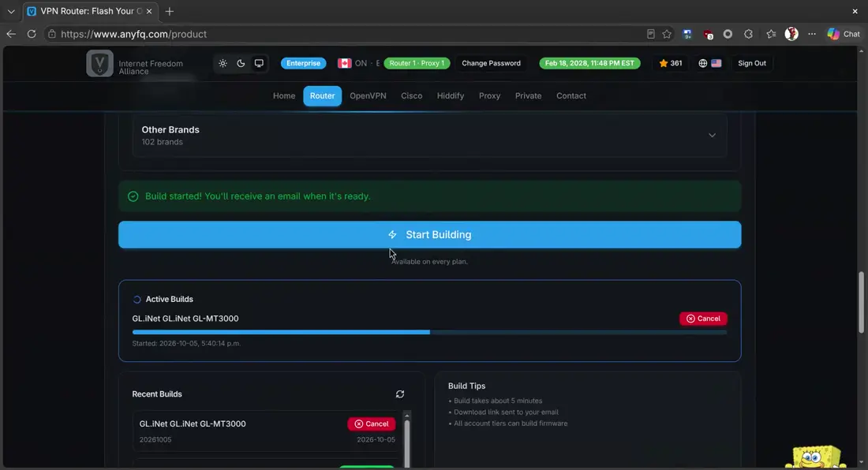Click Sign Out
Screen dimensions: 868x470
(x=752, y=63)
